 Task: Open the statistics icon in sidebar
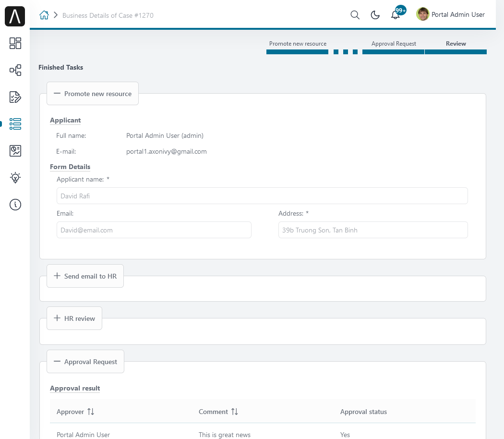(x=15, y=150)
